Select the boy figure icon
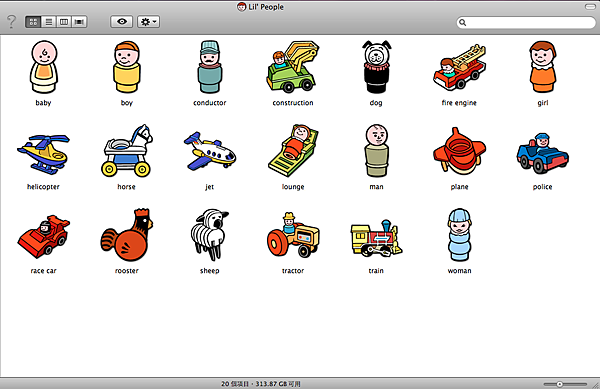 coord(127,67)
